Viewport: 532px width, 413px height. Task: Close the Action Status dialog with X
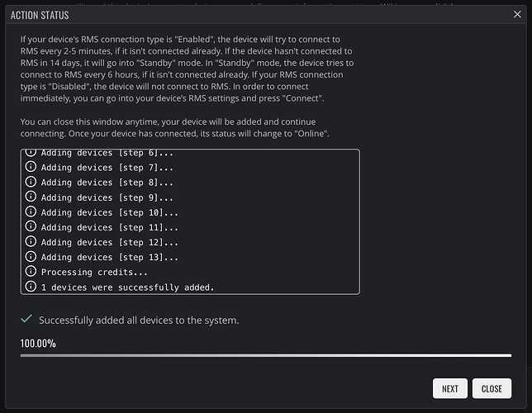point(517,14)
